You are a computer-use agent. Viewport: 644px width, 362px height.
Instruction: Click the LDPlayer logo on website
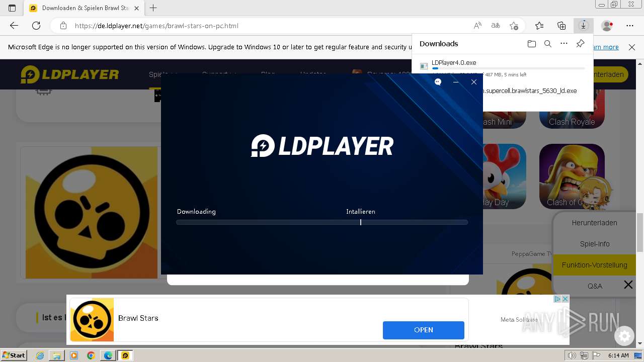coord(70,75)
